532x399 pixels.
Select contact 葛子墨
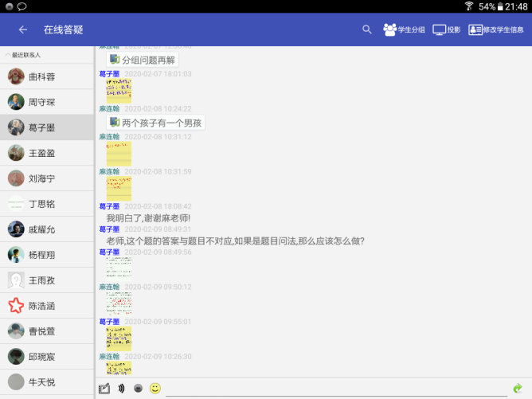47,127
